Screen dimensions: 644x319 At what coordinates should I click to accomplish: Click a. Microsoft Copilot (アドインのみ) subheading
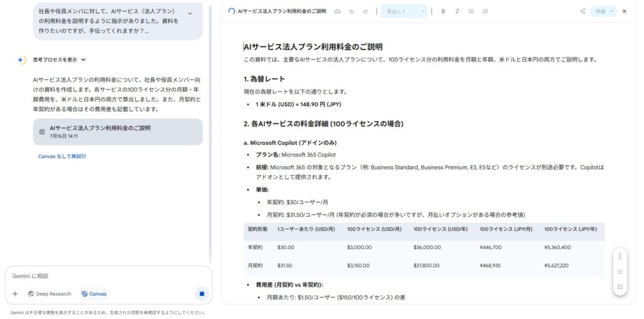(x=290, y=143)
